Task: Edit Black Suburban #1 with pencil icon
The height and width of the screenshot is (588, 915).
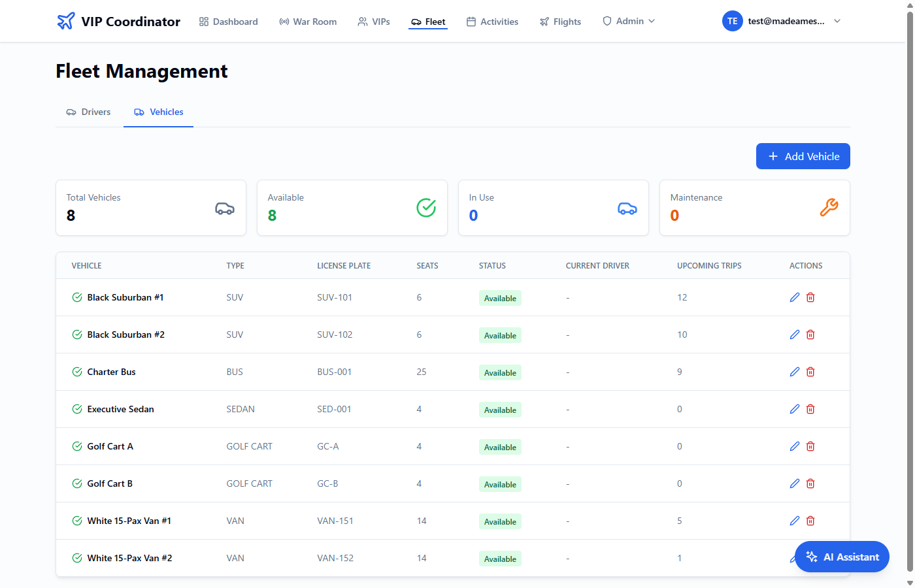Action: point(794,297)
